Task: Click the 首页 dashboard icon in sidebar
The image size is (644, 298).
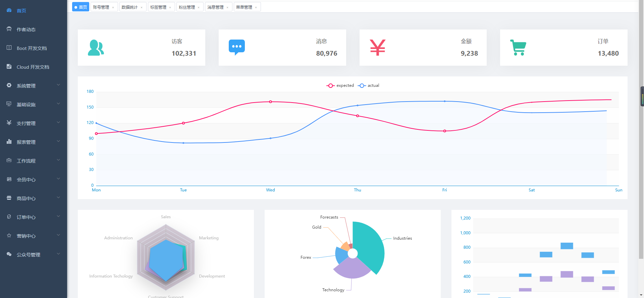Action: (x=9, y=10)
